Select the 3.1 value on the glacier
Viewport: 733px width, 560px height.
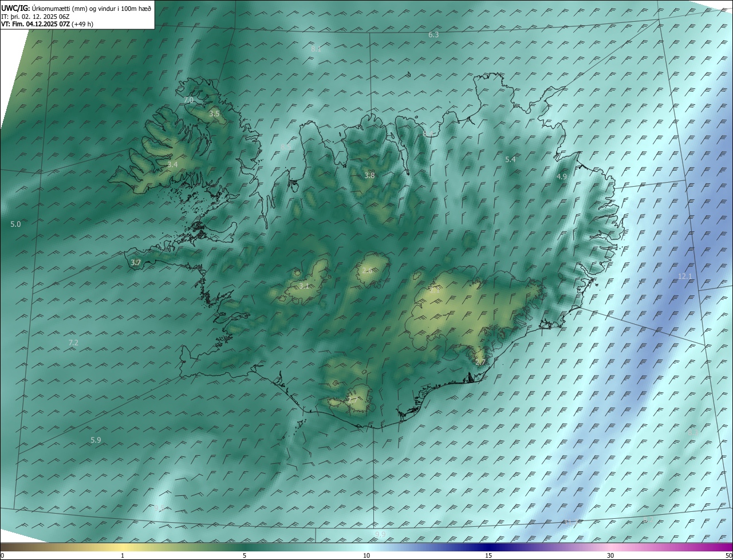(304, 286)
